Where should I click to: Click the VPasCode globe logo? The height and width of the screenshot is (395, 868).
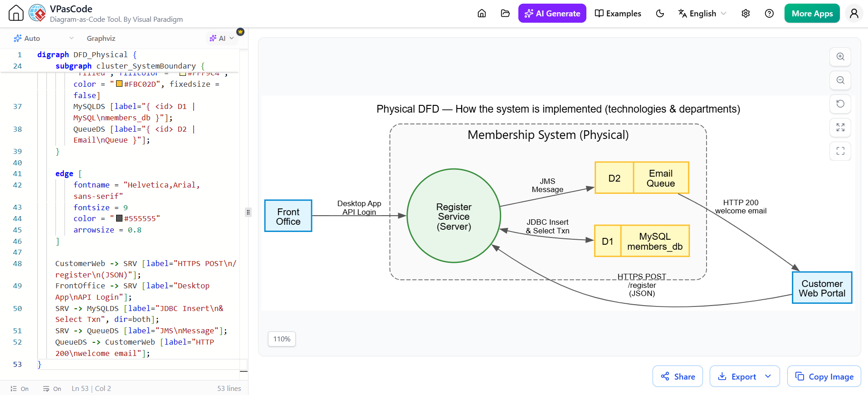coord(37,13)
